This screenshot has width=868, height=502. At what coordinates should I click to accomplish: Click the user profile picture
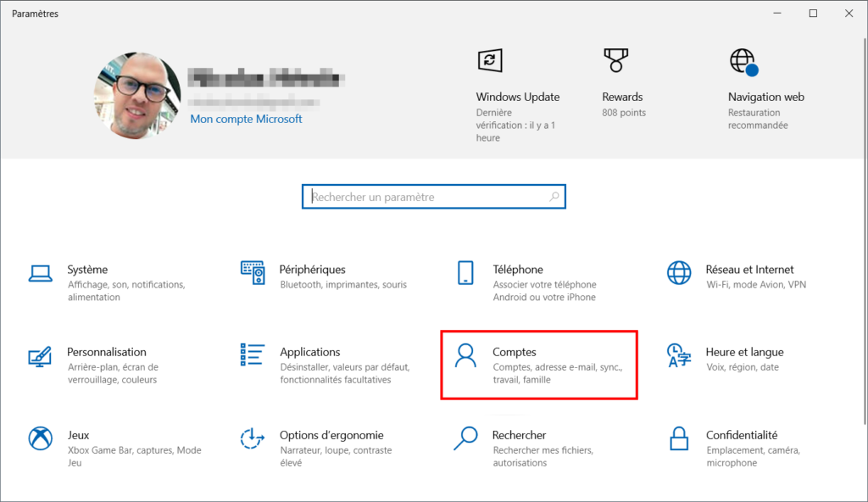tap(136, 95)
